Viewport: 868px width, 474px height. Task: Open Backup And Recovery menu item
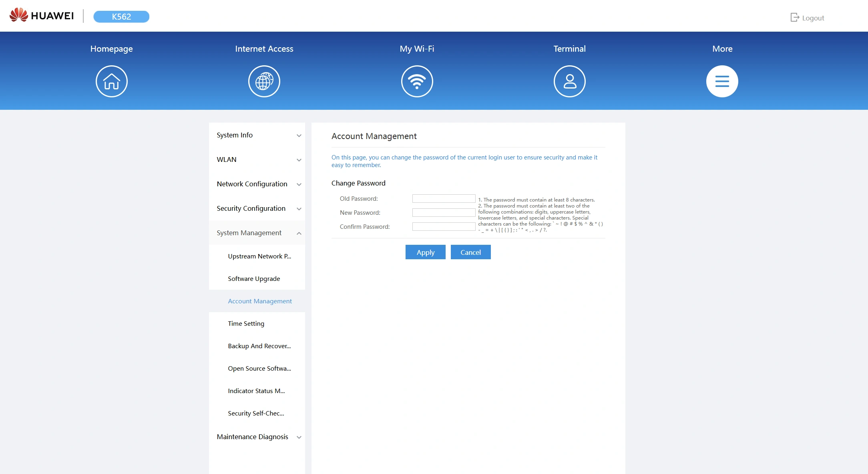[259, 346]
